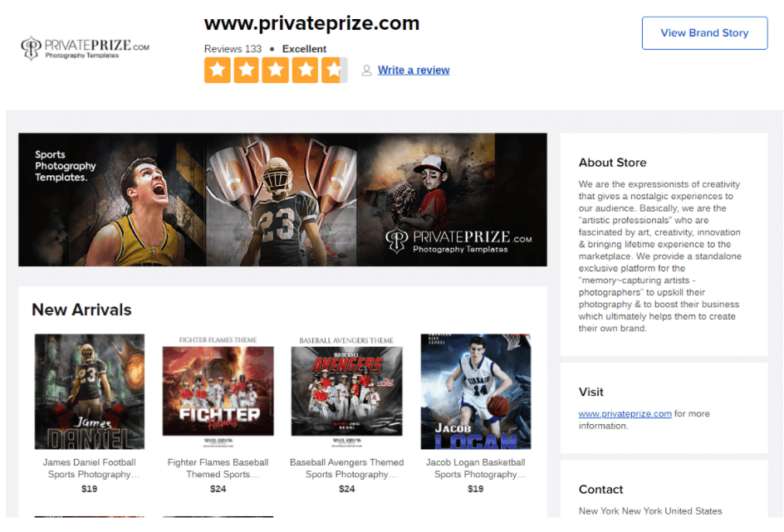Click the second orange rating star
The height and width of the screenshot is (532, 784).
[247, 70]
